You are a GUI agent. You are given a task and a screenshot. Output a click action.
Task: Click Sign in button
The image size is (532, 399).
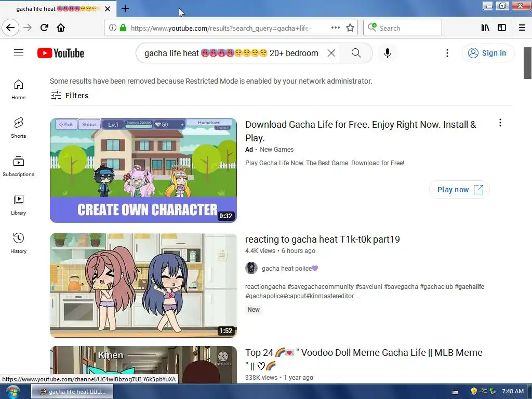(x=487, y=53)
